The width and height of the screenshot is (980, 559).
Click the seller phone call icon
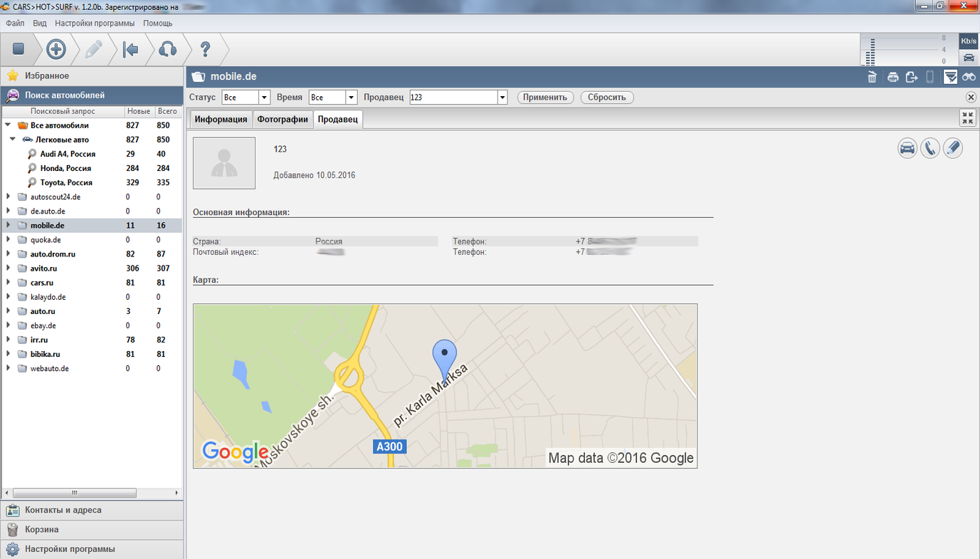(929, 148)
